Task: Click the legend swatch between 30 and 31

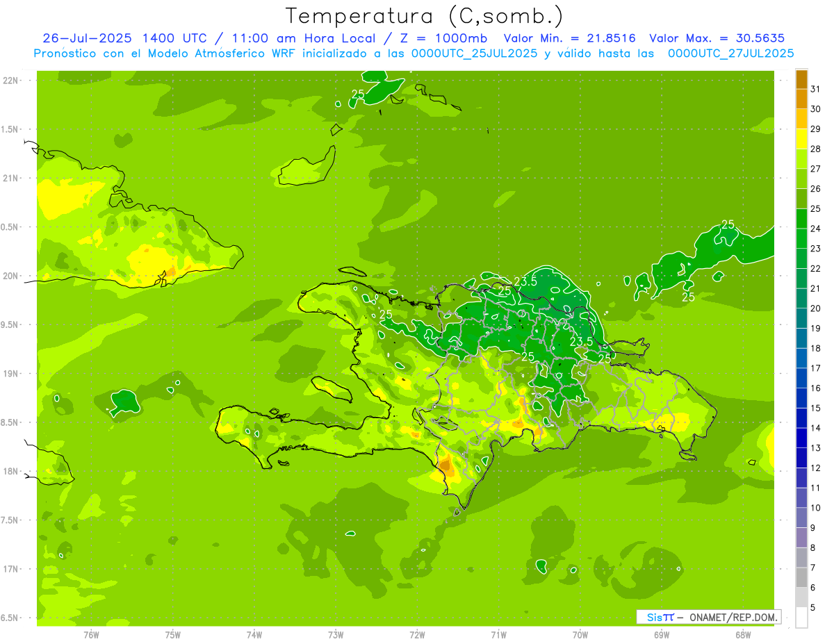Action: coord(801,99)
